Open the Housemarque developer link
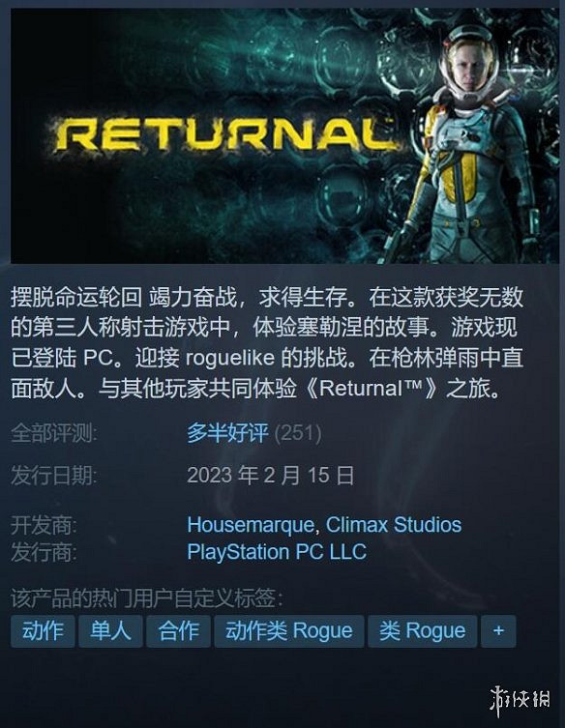Screen dimensions: 565x728 coord(251,525)
